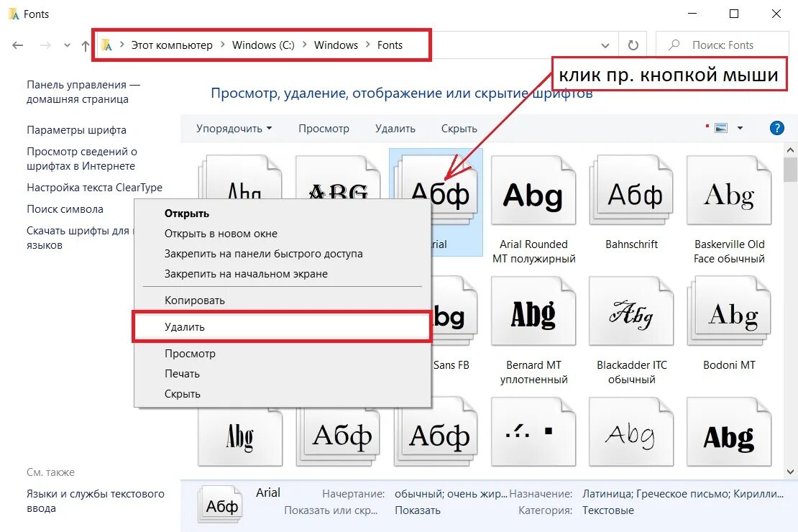Click the scrollbar up arrow
The image size is (798, 532).
pos(790,150)
